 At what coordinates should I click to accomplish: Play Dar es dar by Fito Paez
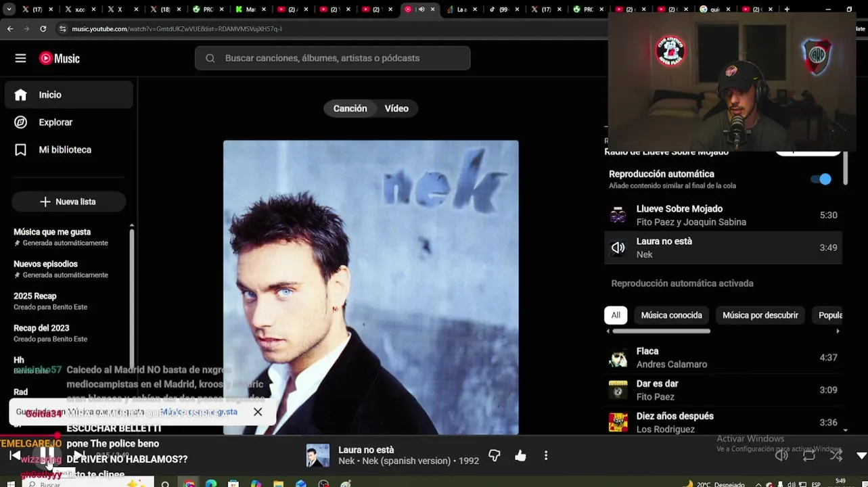(723, 390)
